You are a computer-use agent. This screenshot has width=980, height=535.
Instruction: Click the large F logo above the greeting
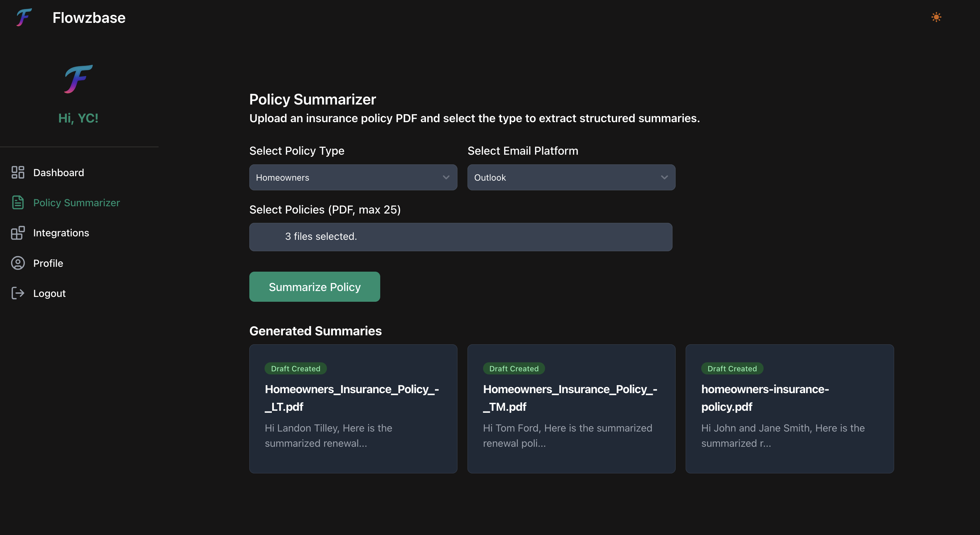[78, 79]
